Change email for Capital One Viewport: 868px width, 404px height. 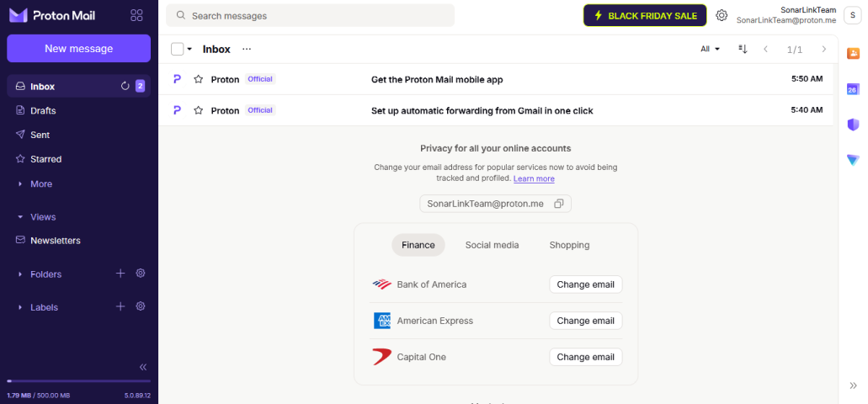click(586, 357)
